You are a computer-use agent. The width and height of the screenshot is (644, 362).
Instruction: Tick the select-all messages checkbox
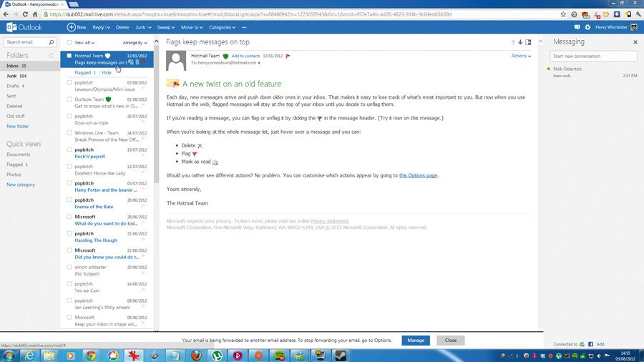69,42
